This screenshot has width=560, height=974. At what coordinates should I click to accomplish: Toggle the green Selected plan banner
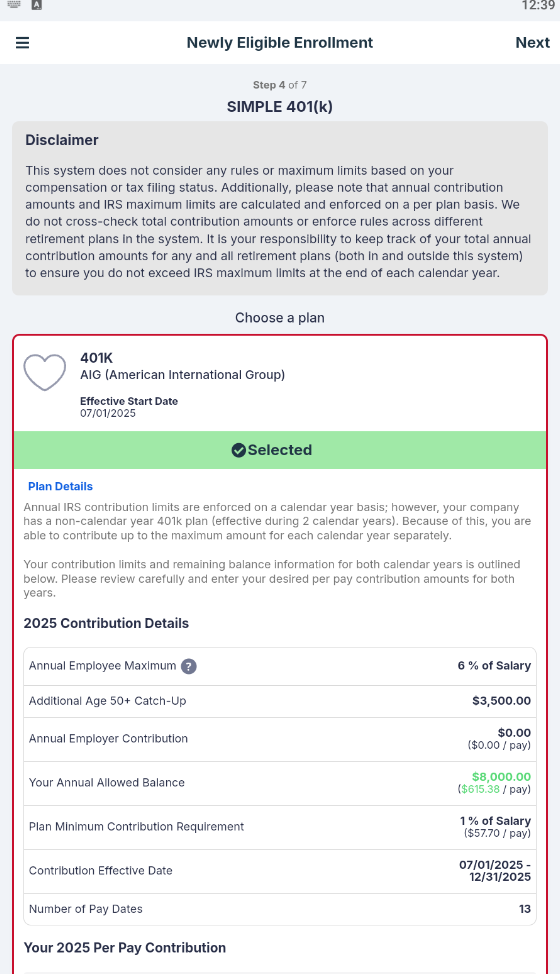pos(280,450)
